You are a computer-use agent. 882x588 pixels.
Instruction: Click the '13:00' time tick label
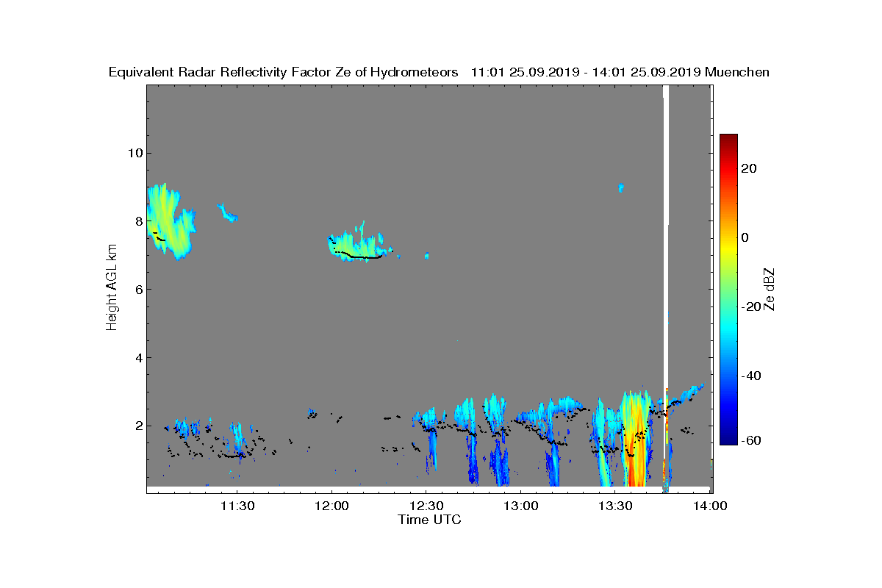pyautogui.click(x=520, y=506)
